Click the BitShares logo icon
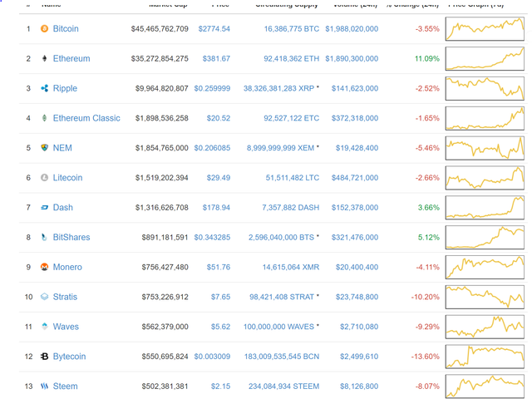This screenshot has width=532, height=399. [x=44, y=237]
